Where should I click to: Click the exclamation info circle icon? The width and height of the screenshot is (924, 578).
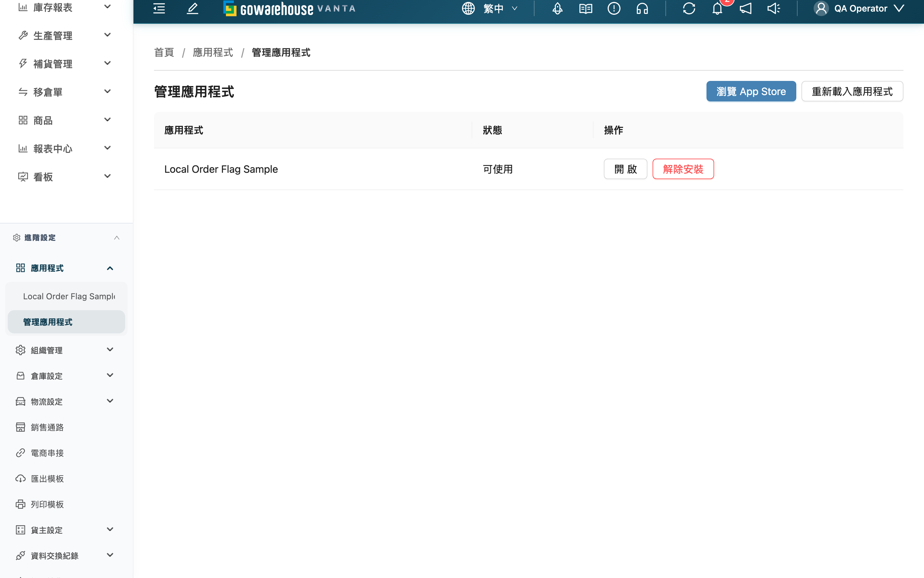tap(614, 8)
